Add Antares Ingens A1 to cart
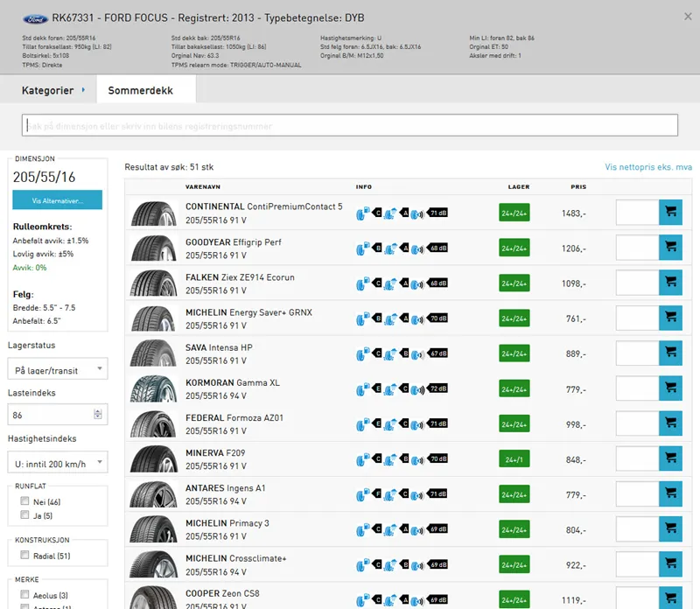700x609 pixels. click(670, 493)
